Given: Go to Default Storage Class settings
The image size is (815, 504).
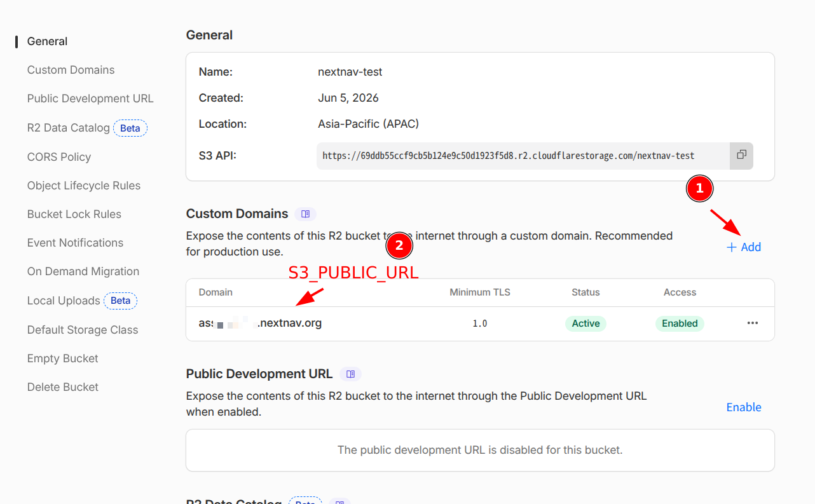Looking at the screenshot, I should coord(83,330).
